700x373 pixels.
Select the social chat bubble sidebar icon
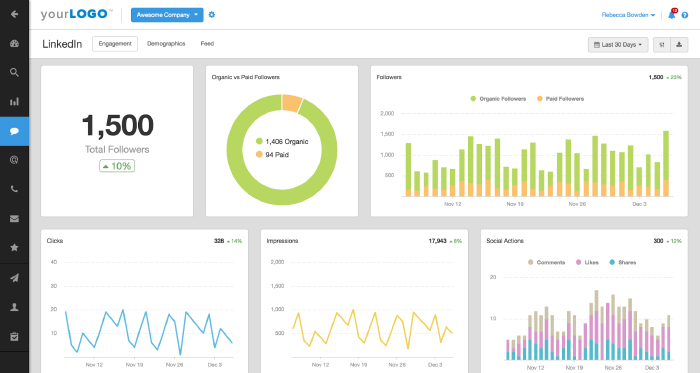tap(14, 131)
